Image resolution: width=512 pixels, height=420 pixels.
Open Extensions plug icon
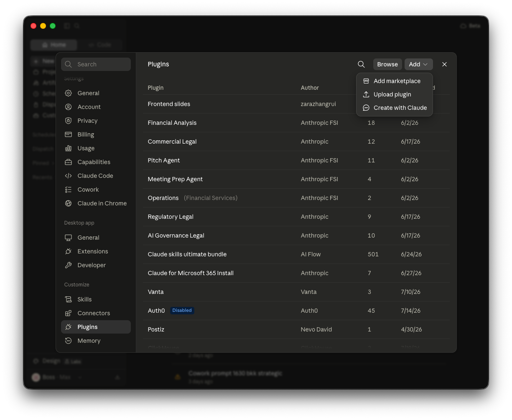pos(68,251)
